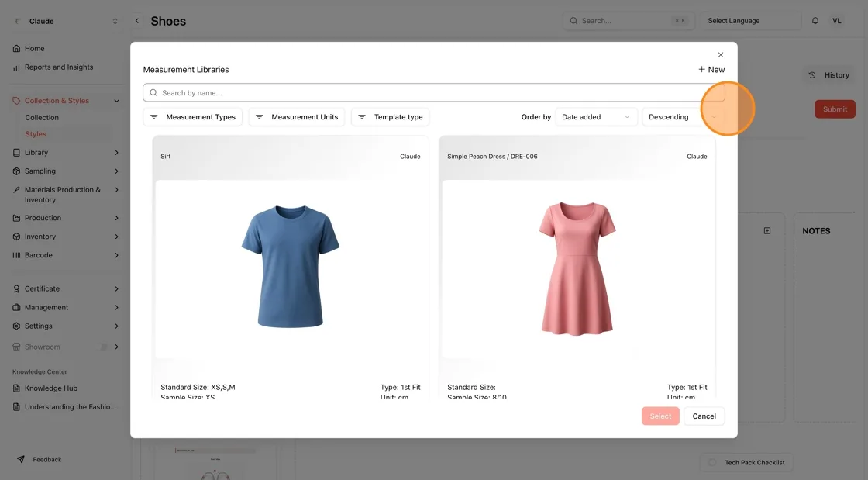The image size is (868, 480).
Task: Click the Inventory box icon
Action: coord(16,237)
